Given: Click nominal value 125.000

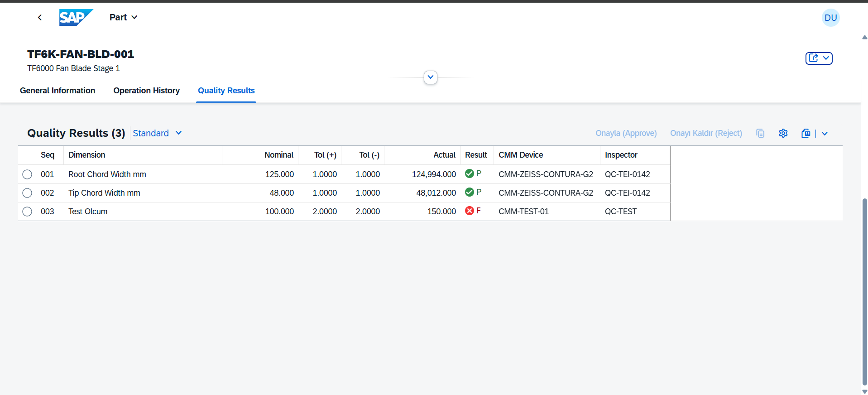Looking at the screenshot, I should coord(279,174).
